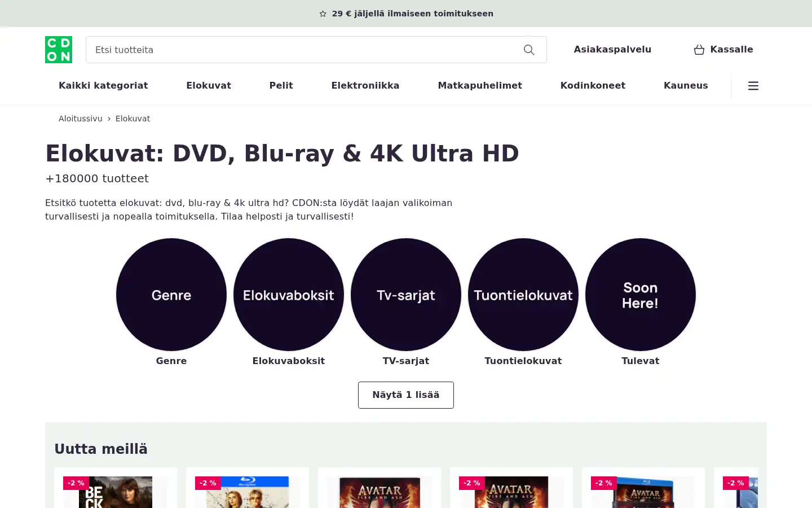Click Aloitussivu breadcrumb
Viewport: 812px width, 508px height.
[x=81, y=119]
